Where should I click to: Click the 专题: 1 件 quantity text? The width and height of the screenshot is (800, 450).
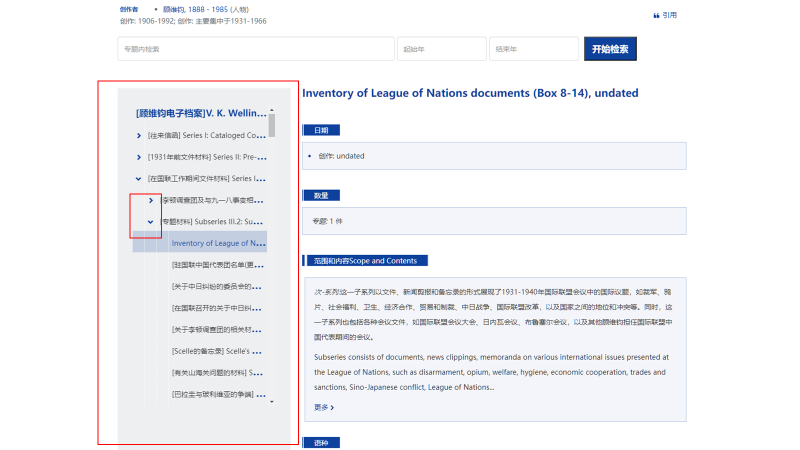coord(328,221)
